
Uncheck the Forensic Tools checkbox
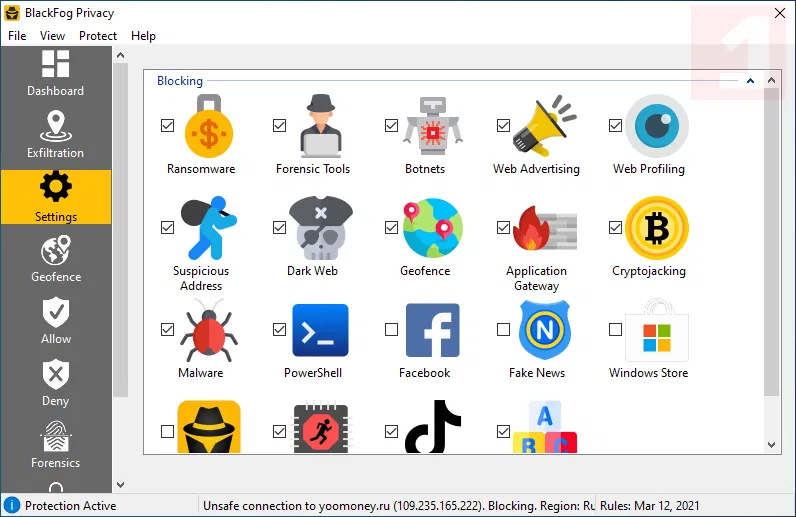[x=279, y=125]
